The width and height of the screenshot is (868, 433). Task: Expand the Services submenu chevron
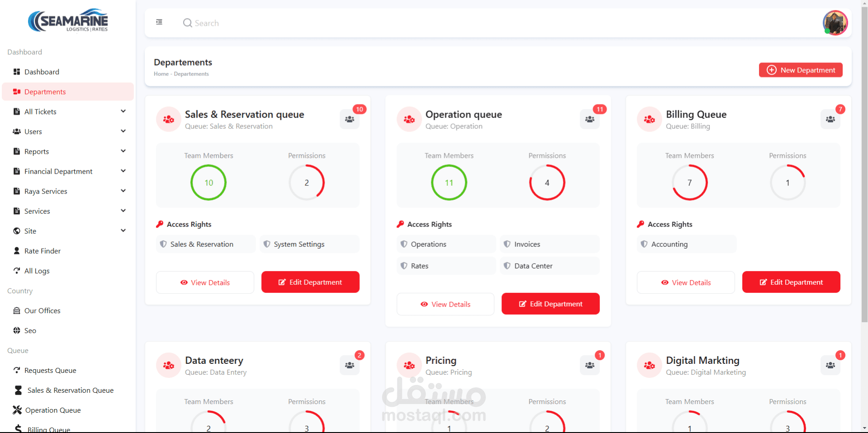point(123,211)
